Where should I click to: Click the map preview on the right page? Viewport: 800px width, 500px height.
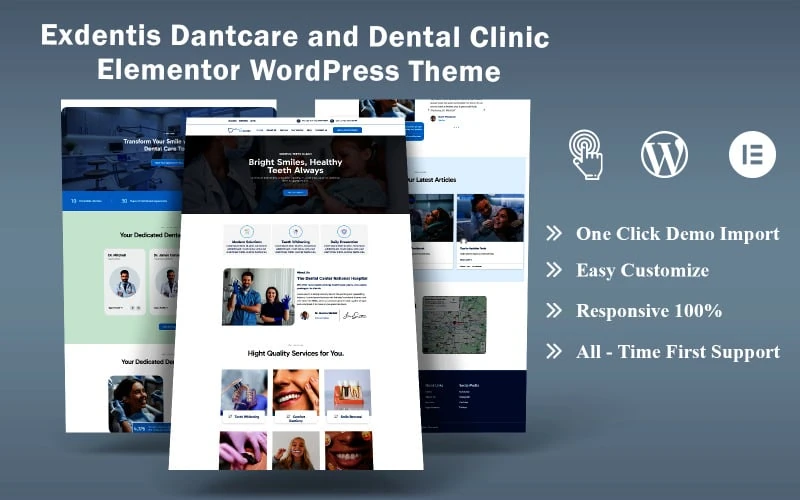point(454,325)
